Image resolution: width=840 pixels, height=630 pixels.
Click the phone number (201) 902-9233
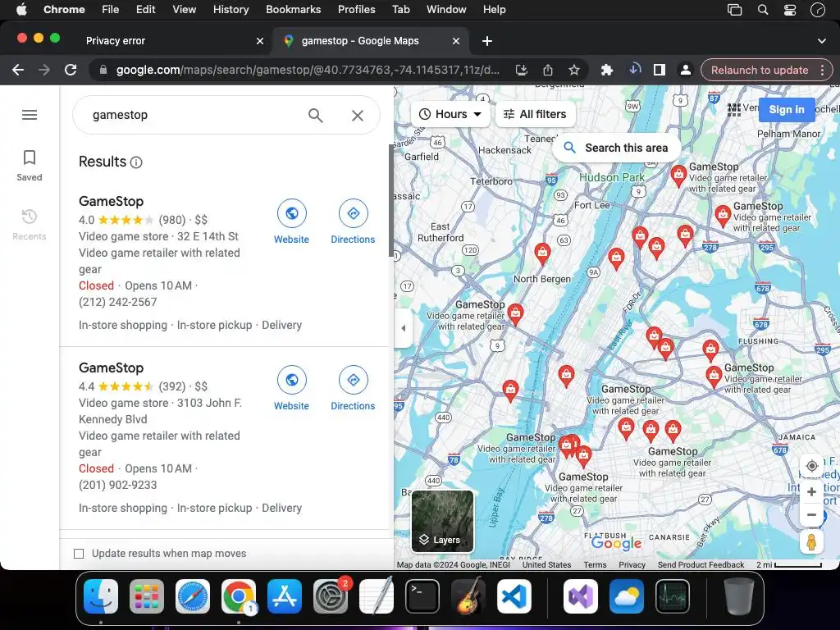[x=118, y=485]
